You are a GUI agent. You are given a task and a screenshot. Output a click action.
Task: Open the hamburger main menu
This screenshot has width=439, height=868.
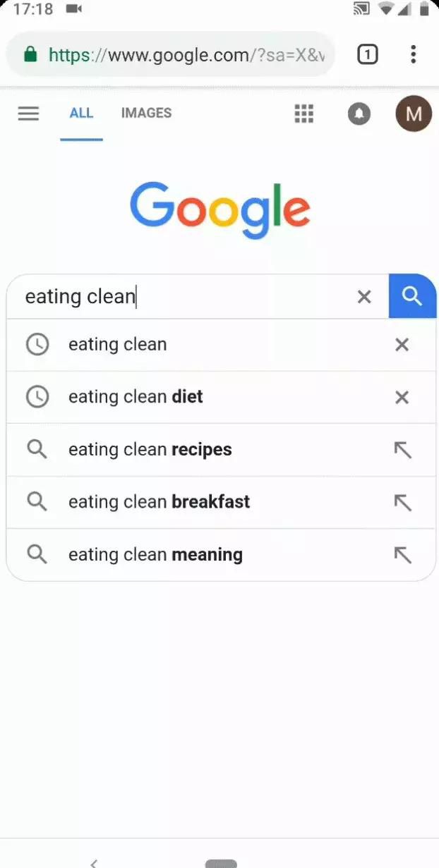[28, 114]
